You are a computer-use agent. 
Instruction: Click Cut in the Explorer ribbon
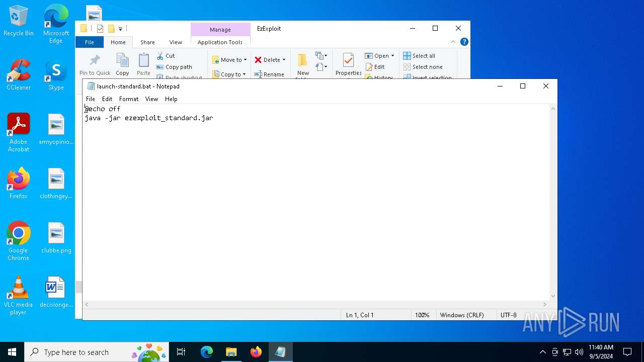tap(166, 56)
